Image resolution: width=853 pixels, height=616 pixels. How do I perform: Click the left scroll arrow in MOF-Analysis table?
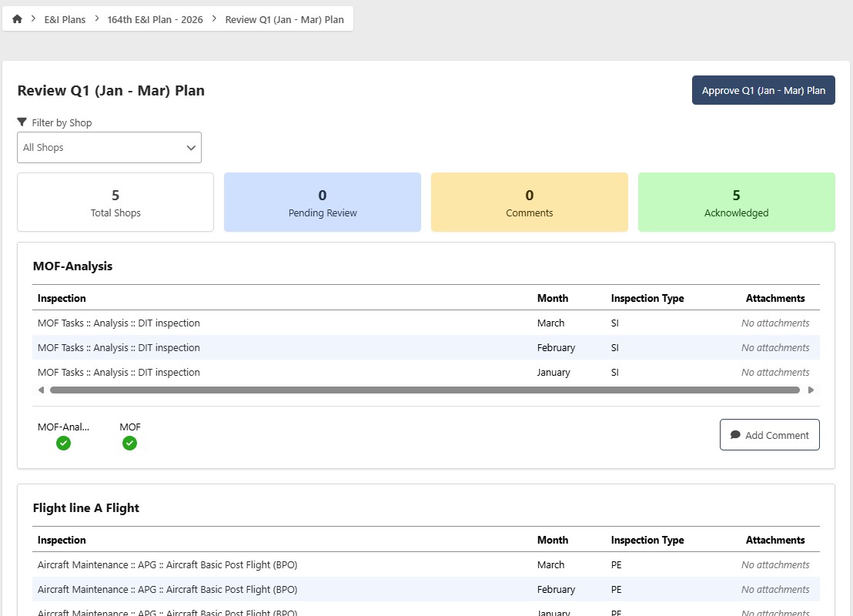pos(41,390)
